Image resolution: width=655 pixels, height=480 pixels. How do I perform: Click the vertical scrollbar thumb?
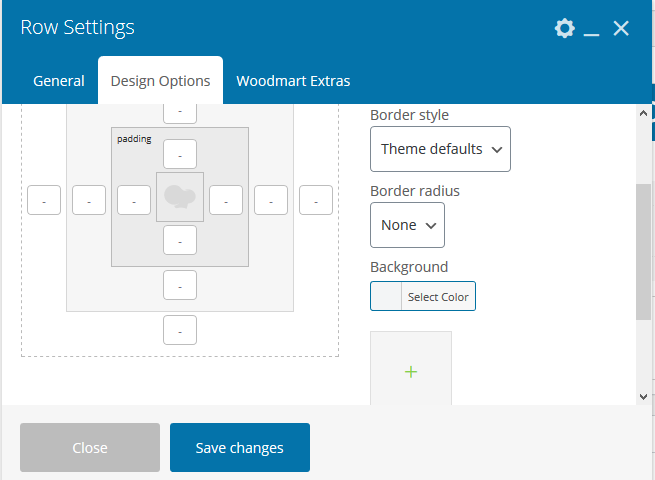coord(643,252)
